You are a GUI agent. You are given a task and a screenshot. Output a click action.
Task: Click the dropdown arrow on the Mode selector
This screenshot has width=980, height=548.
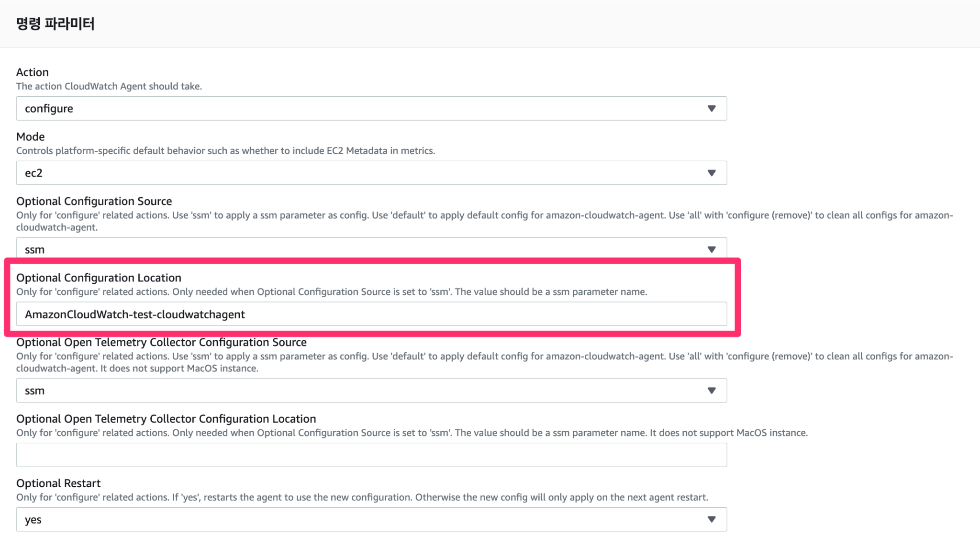pos(713,172)
